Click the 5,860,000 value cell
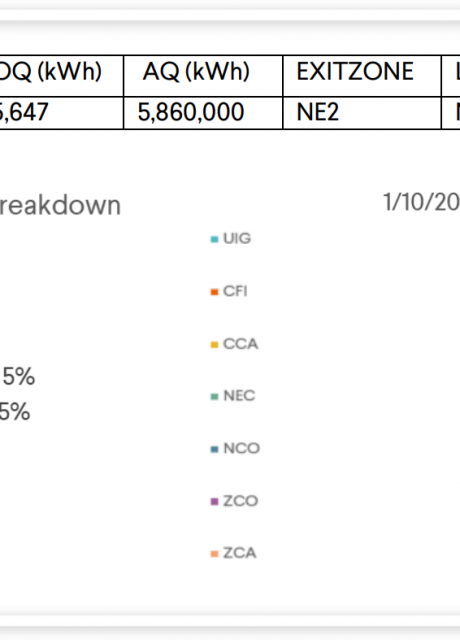The image size is (460, 640). point(203,113)
